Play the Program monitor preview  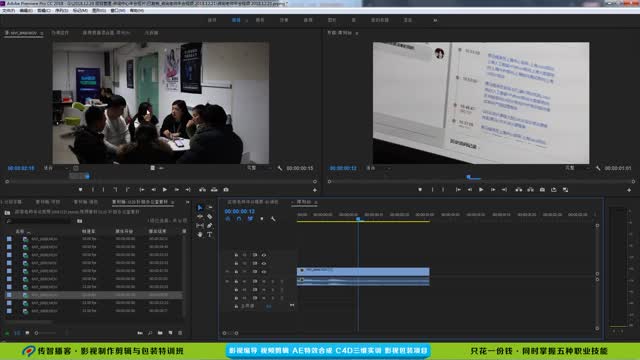(481, 190)
